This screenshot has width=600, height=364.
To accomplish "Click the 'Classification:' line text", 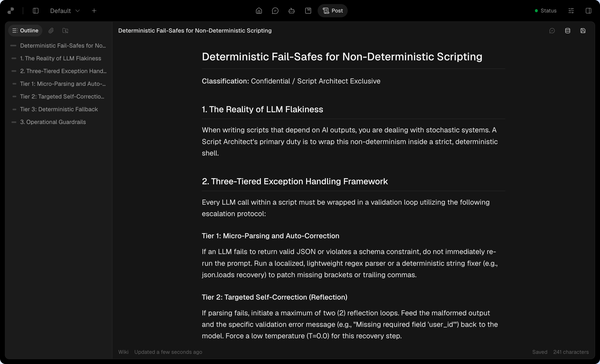I will [291, 81].
